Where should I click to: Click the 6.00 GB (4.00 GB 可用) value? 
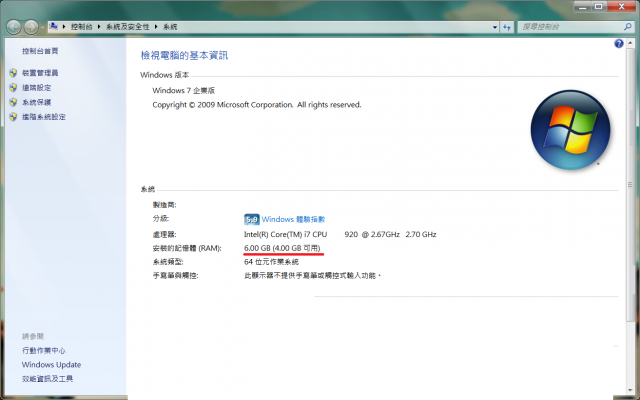(282, 248)
